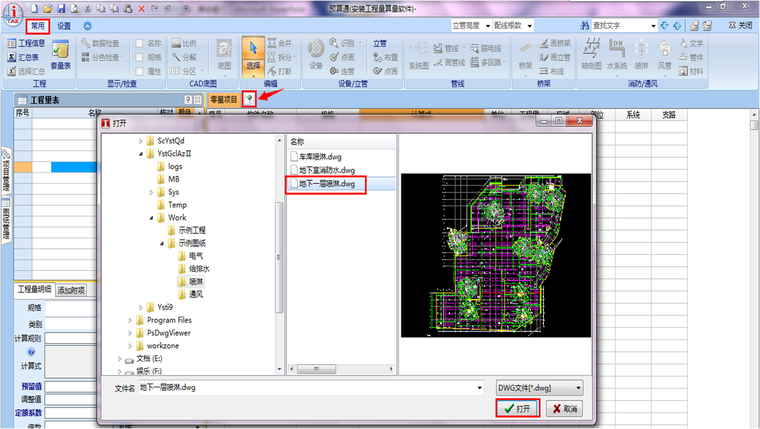Collapse the YstGclAzII folder tree node
760x429 pixels.
point(141,154)
